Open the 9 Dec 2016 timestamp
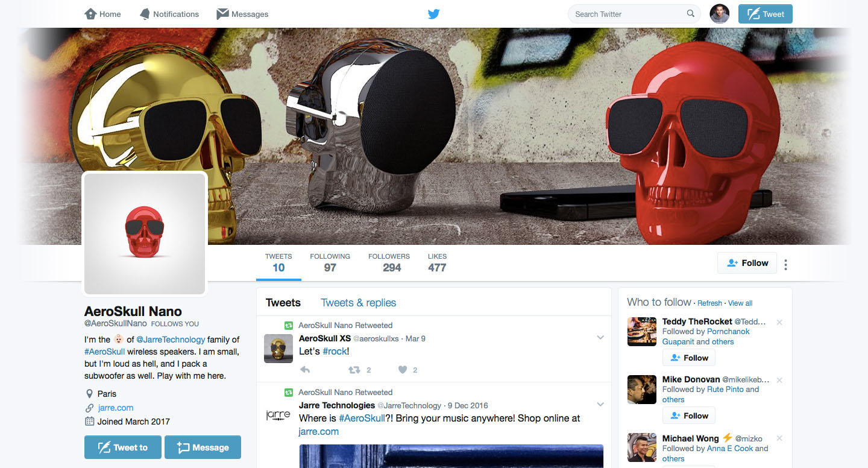The height and width of the screenshot is (468, 868). [468, 405]
